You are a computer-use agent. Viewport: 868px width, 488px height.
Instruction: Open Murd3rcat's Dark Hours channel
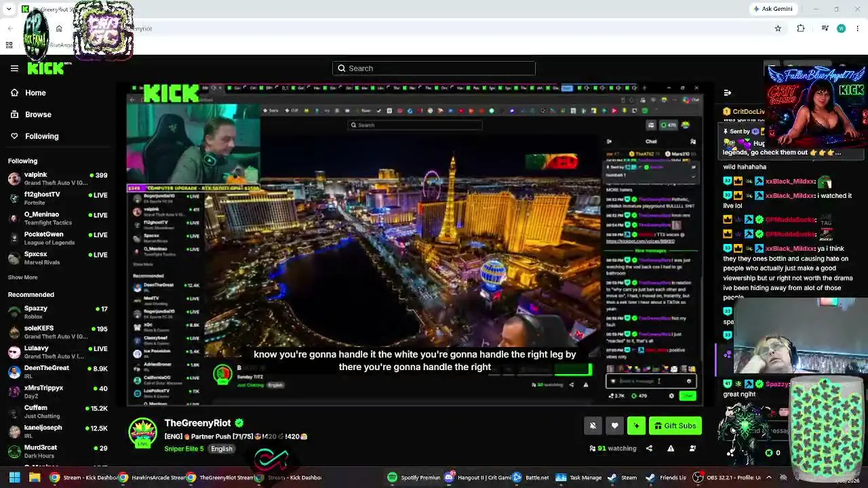58,451
